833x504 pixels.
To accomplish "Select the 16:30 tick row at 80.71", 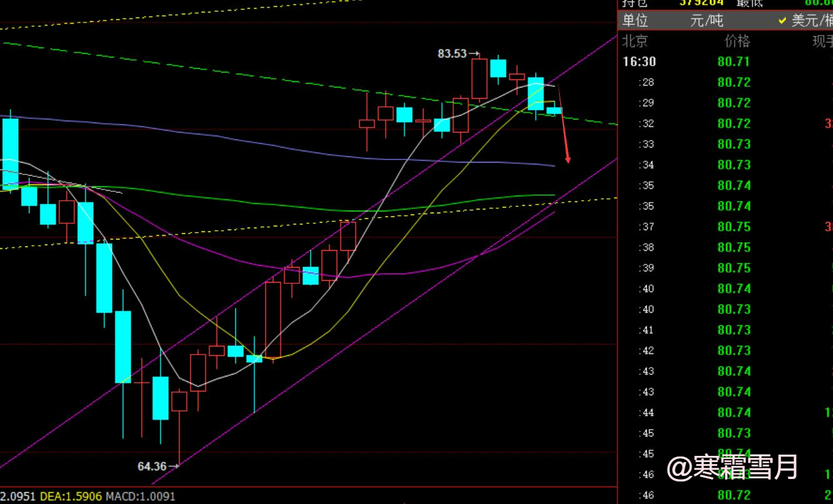I will click(726, 61).
